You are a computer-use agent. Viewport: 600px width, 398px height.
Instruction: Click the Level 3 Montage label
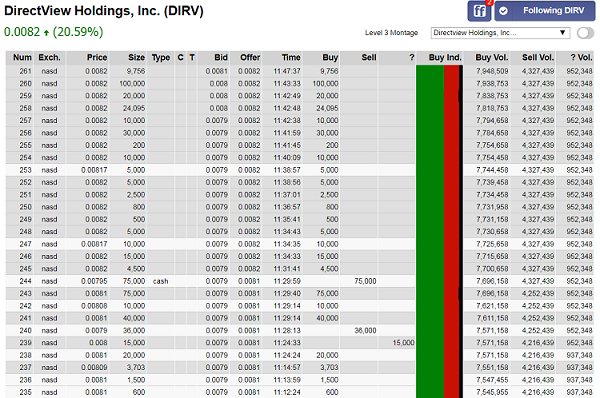(391, 33)
